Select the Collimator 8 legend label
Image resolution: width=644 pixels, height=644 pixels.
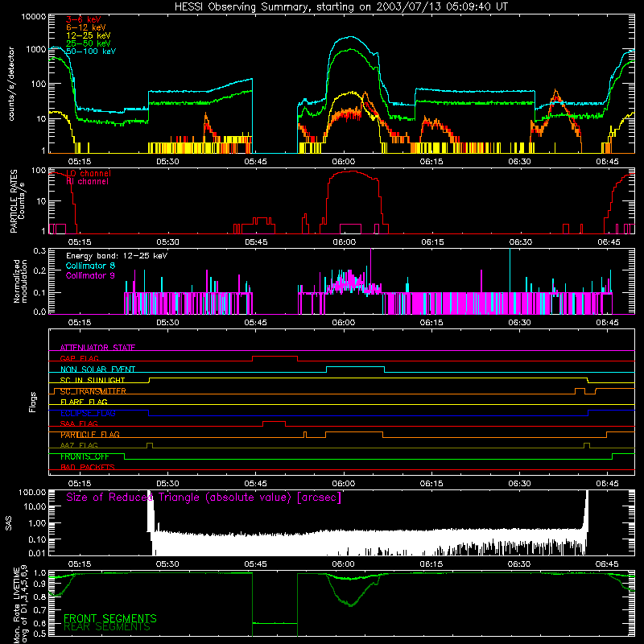click(90, 266)
